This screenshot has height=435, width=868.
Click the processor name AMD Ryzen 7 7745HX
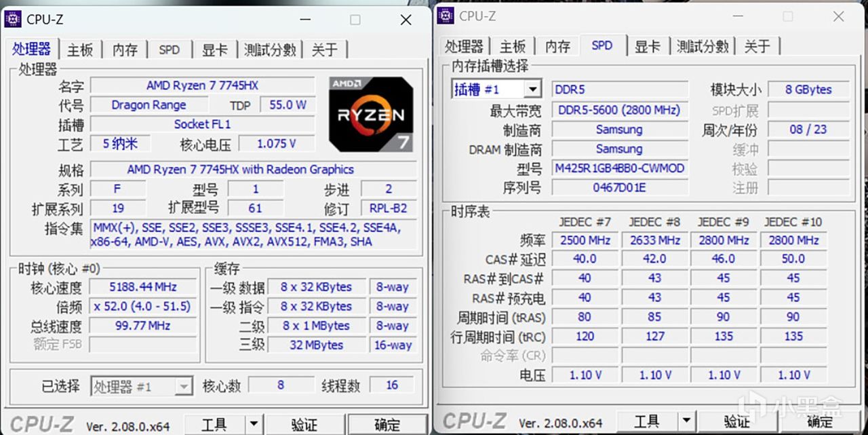point(202,86)
